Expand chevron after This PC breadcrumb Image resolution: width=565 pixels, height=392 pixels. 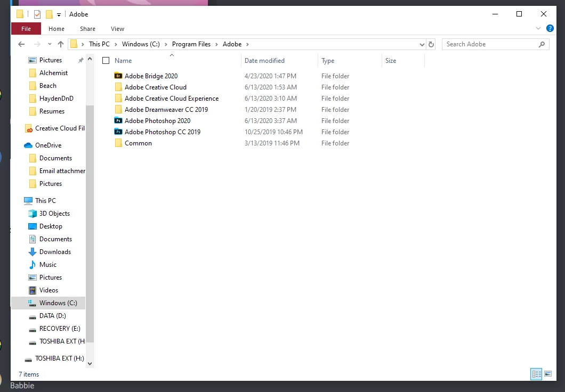pyautogui.click(x=116, y=44)
